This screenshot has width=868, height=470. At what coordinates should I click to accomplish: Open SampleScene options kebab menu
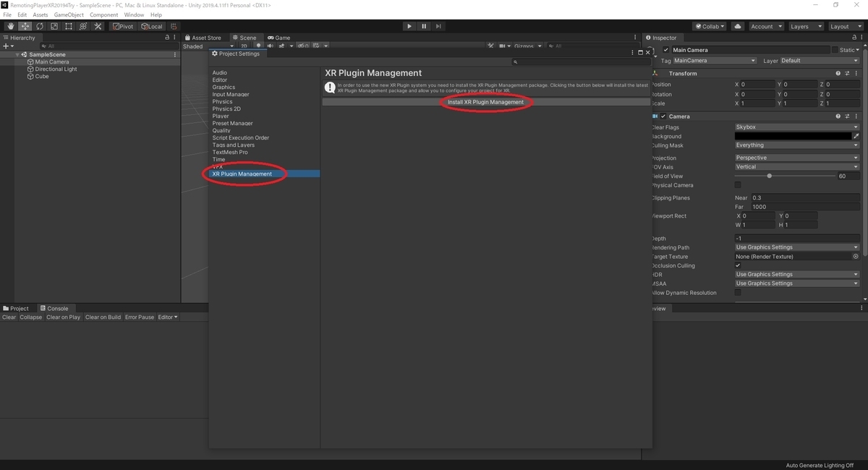(175, 54)
